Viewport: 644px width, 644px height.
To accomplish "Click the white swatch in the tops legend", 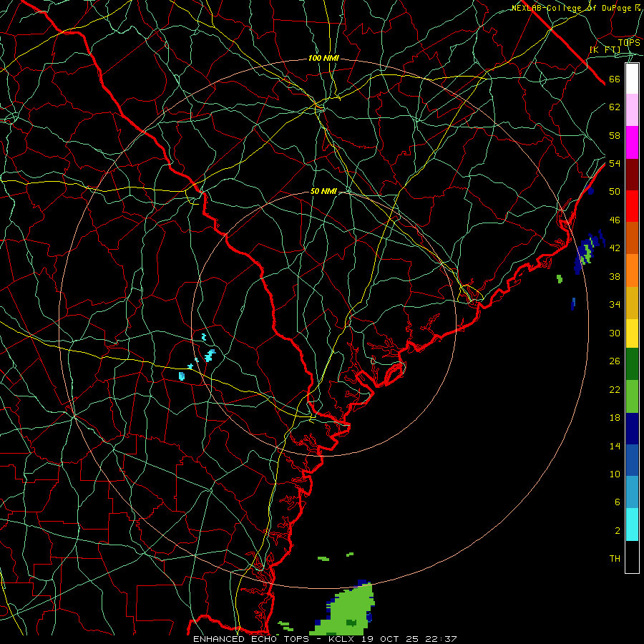I will (x=632, y=79).
